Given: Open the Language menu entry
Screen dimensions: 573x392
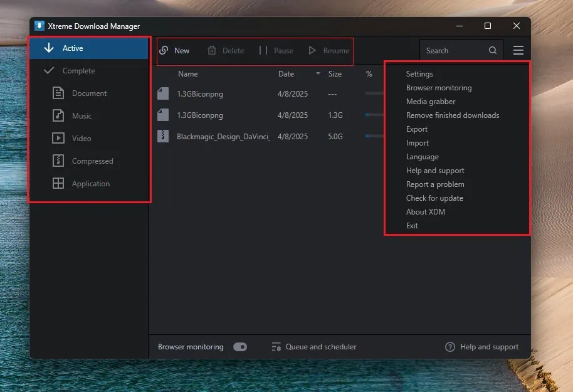Looking at the screenshot, I should [423, 157].
